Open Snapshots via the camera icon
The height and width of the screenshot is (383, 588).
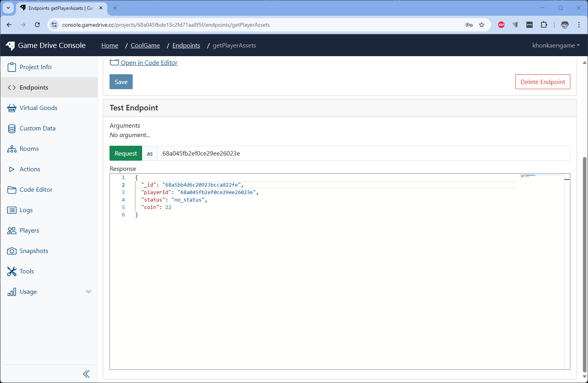tap(12, 251)
